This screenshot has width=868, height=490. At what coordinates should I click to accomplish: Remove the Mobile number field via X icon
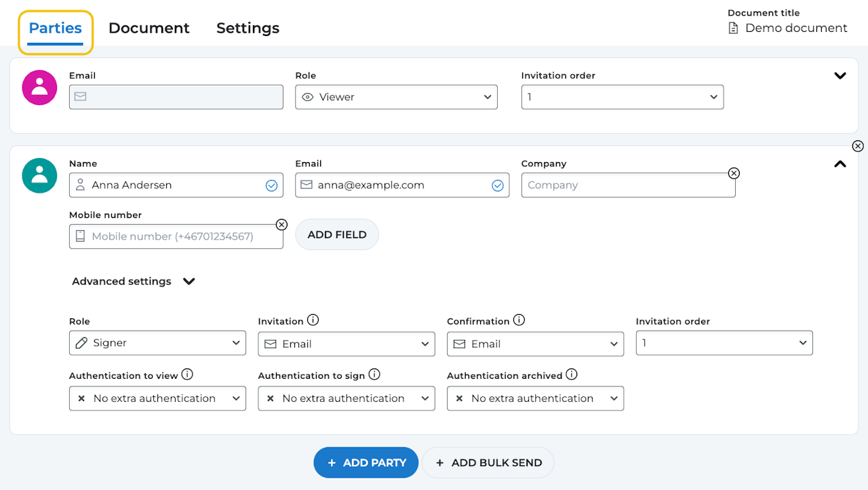click(x=281, y=225)
